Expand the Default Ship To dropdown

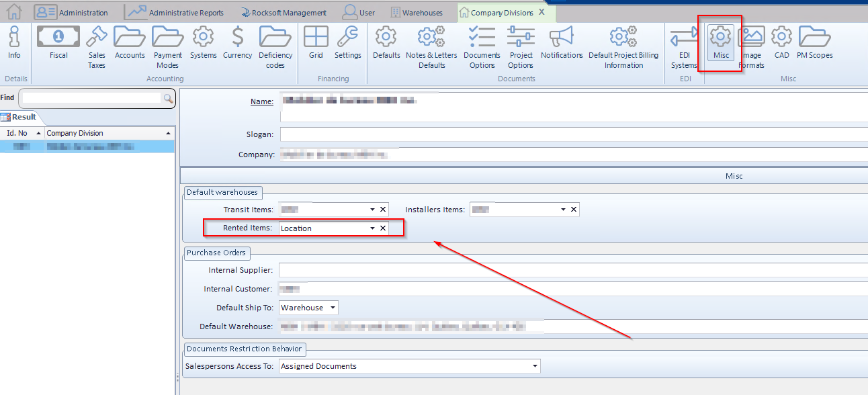click(333, 308)
